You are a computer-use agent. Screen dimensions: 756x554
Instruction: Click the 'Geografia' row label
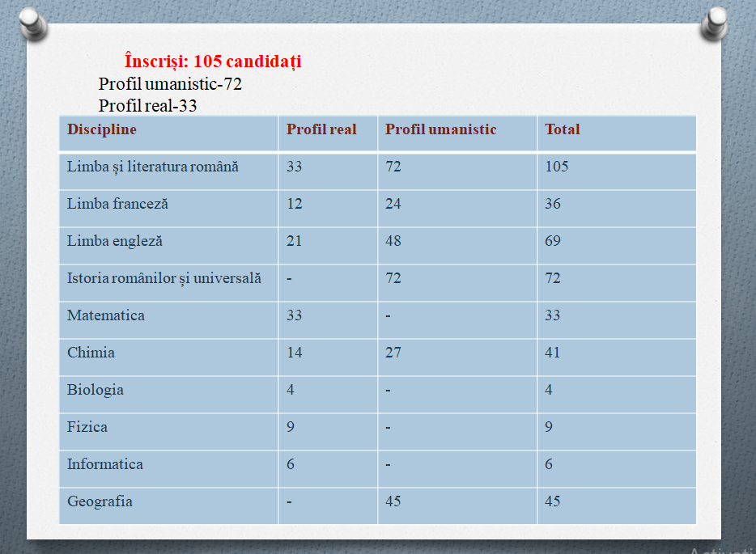click(100, 501)
